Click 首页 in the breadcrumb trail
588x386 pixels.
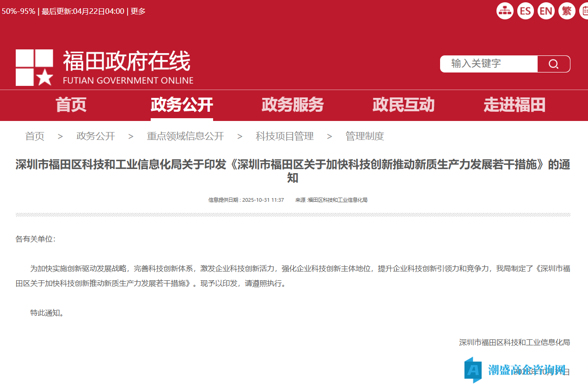pyautogui.click(x=35, y=136)
